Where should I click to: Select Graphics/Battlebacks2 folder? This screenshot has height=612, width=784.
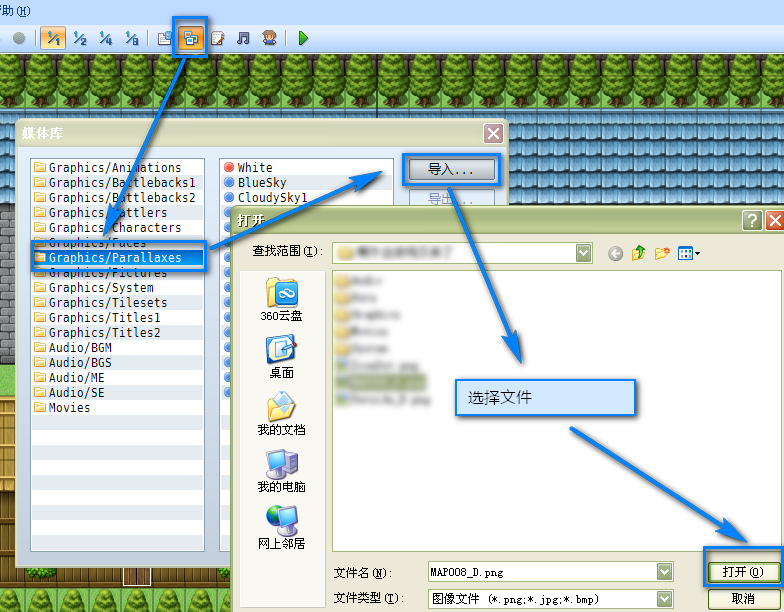click(x=118, y=198)
